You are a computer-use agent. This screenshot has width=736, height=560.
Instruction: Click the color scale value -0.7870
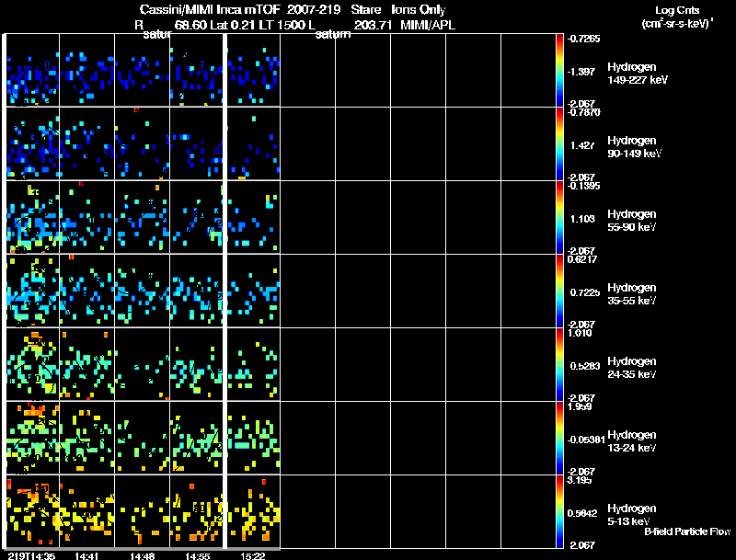(x=583, y=112)
